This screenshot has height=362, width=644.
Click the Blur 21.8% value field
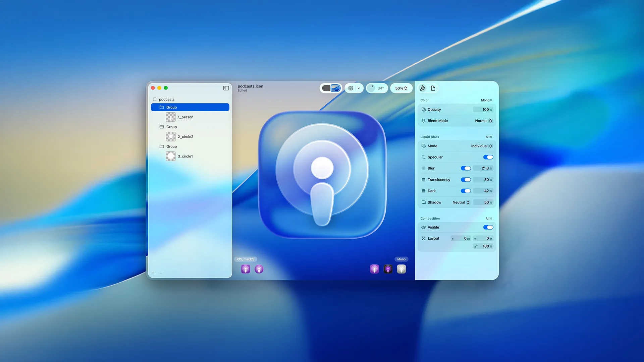(483, 168)
